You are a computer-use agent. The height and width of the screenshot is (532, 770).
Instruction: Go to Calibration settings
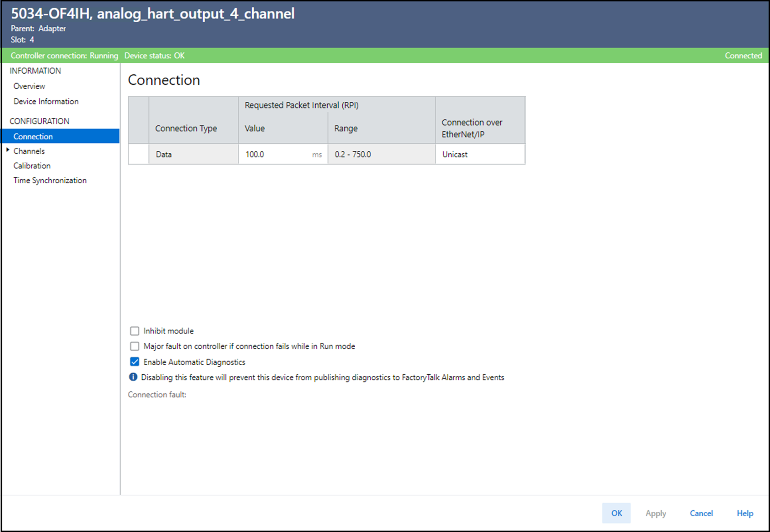32,165
